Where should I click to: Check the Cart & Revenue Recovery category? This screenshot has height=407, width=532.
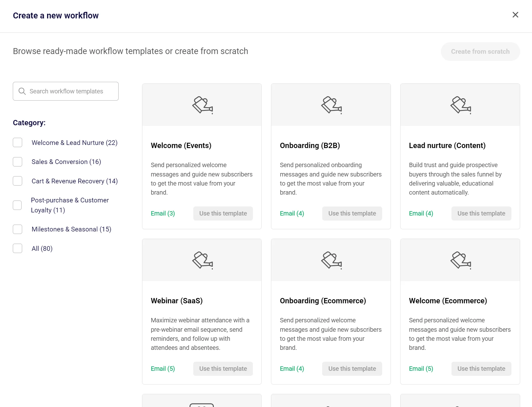17,181
